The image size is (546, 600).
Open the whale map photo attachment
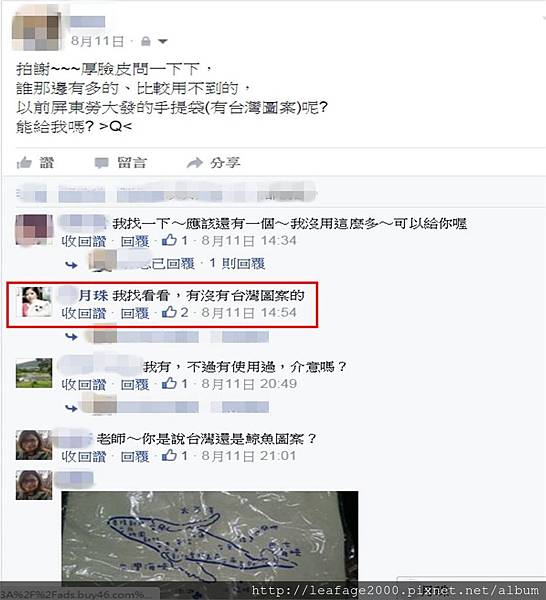(210, 536)
